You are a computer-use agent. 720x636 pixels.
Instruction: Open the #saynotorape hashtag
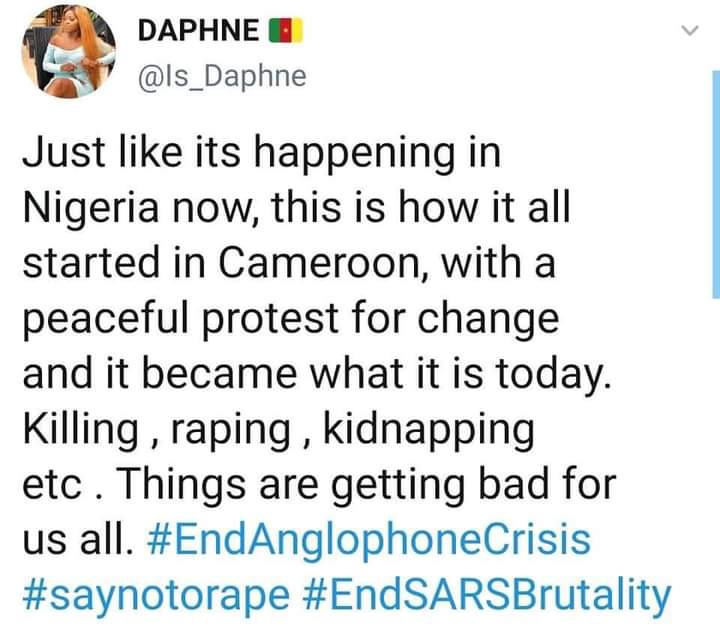point(156,595)
